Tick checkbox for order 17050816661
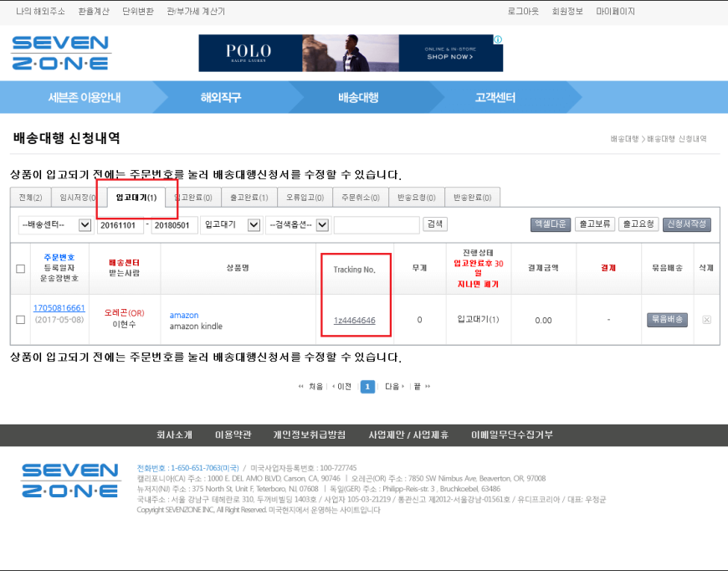The image size is (728, 571). 20,320
